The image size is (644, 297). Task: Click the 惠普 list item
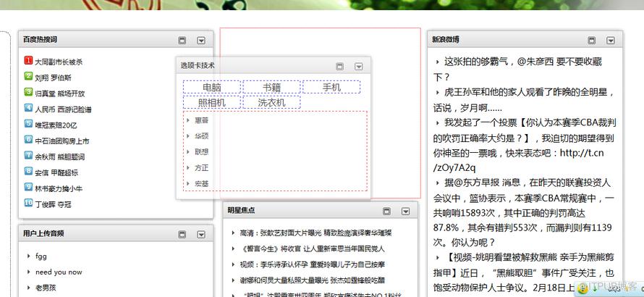tap(201, 120)
